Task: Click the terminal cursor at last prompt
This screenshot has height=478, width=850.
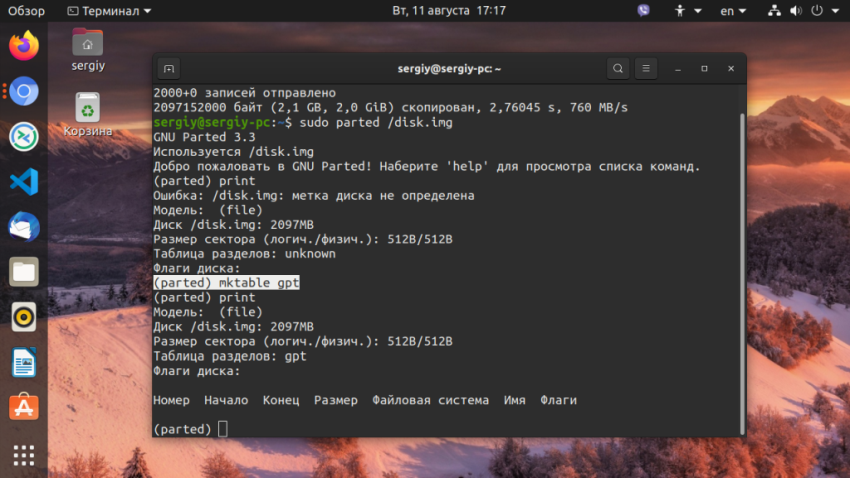Action: click(223, 429)
